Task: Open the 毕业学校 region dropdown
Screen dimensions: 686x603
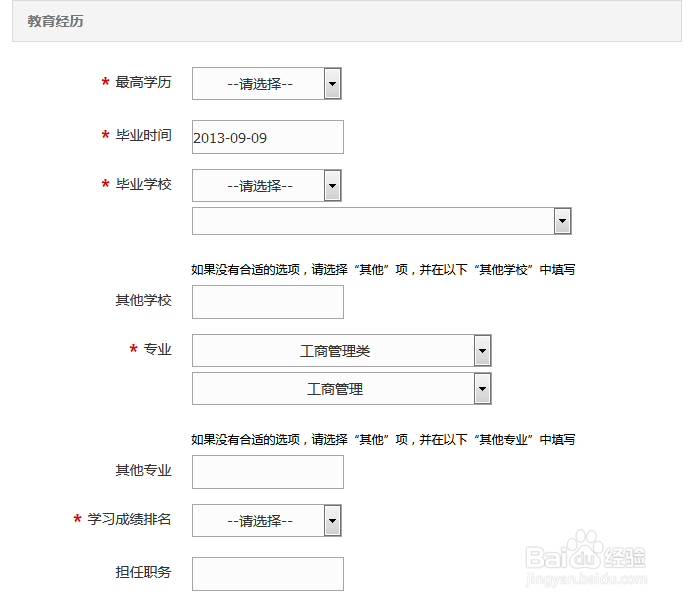Action: [259, 186]
